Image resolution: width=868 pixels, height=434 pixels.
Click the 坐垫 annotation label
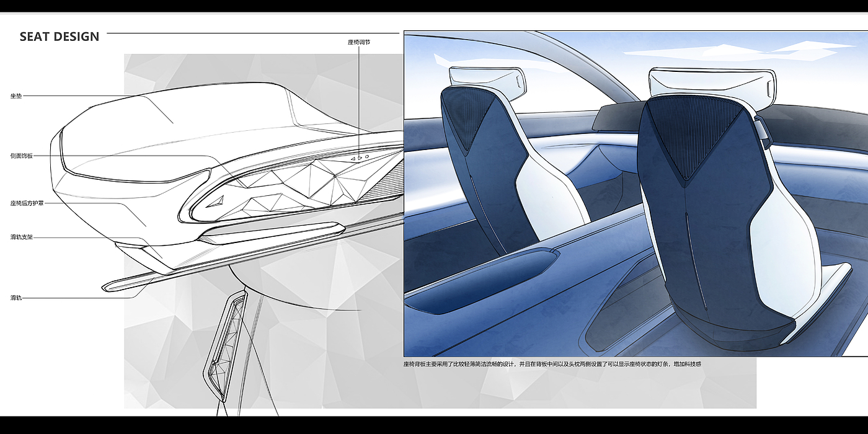pos(16,96)
